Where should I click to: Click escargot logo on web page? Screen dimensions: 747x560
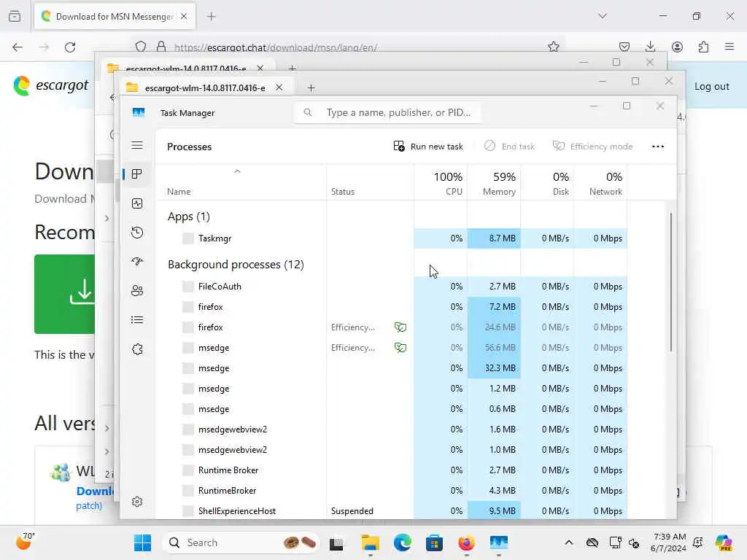coord(51,86)
